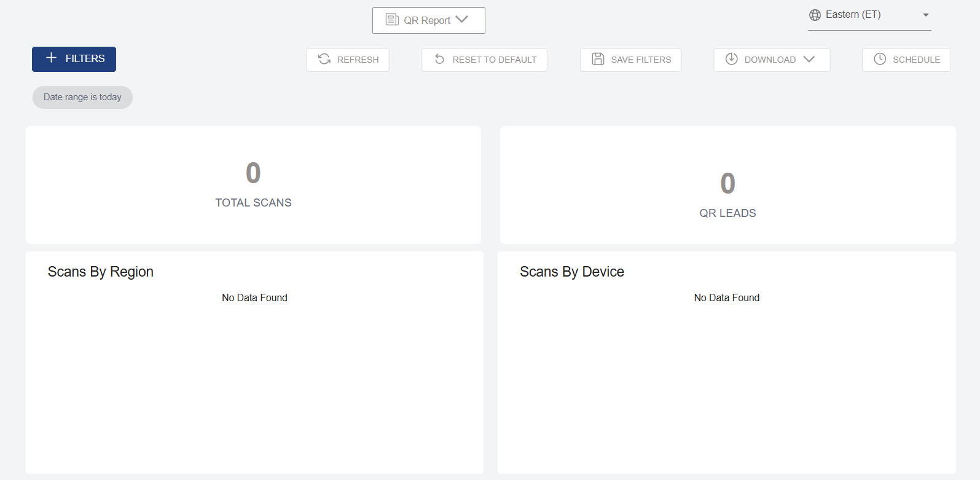This screenshot has width=980, height=480.
Task: Expand the QR Report chevron
Action: pyautogui.click(x=462, y=20)
